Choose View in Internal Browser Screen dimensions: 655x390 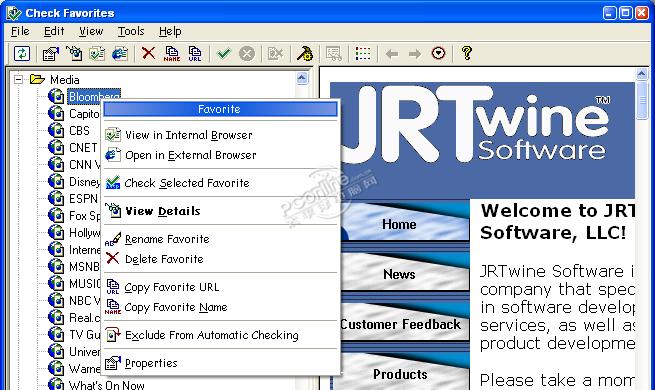(220, 135)
